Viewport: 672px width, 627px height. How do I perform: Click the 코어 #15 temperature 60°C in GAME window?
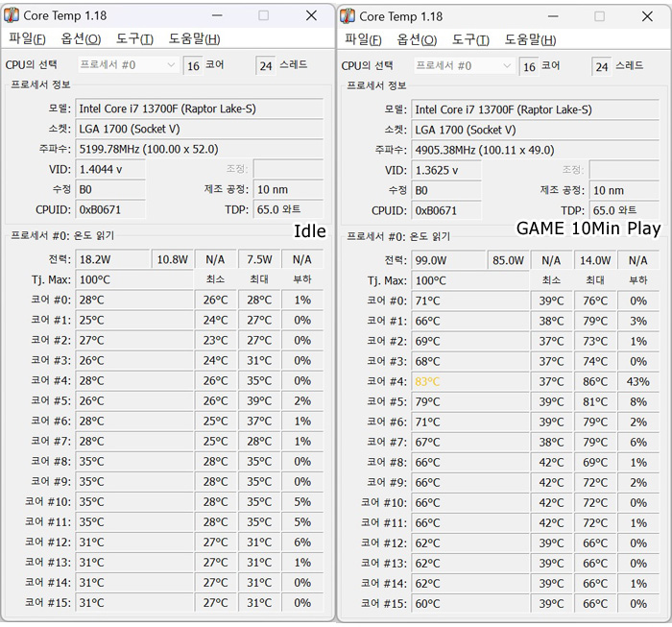(470, 603)
